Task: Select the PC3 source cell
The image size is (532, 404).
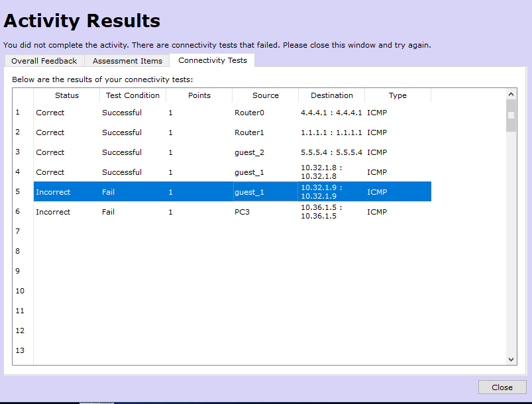Action: pyautogui.click(x=265, y=212)
